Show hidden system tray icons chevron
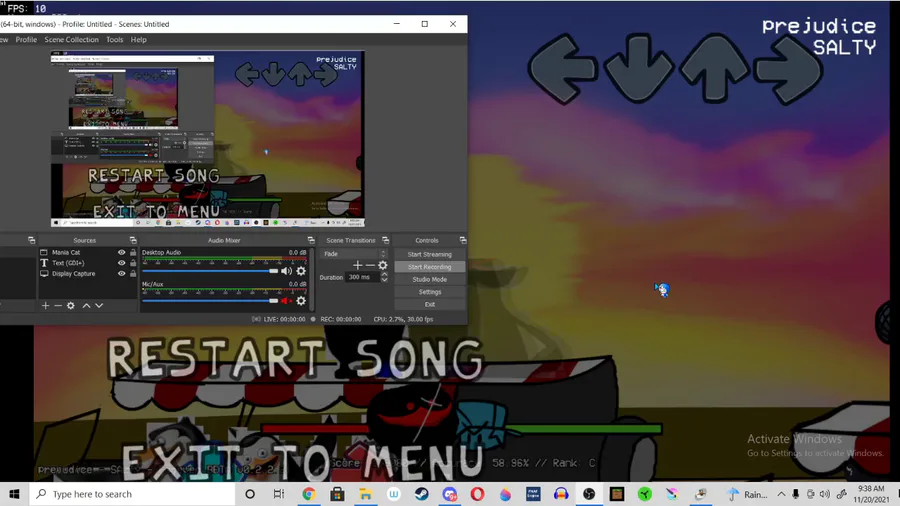Viewport: 900px width, 506px height. tap(781, 494)
